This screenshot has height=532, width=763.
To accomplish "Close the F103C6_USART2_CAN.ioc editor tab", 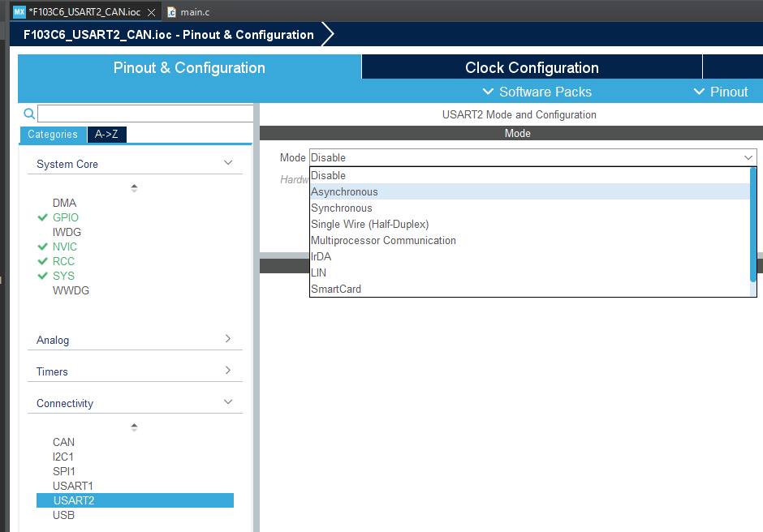I will [x=151, y=12].
